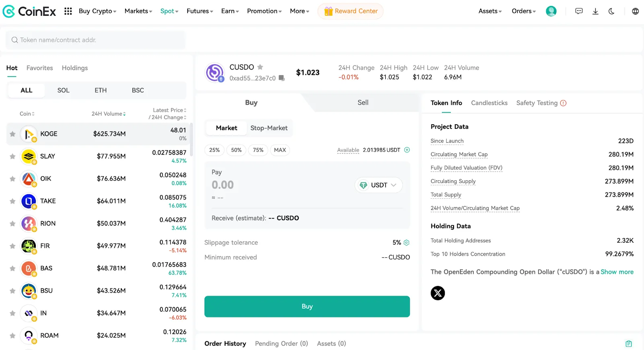Copy the CUSDO contract address
Viewport: 644px width, 350px height.
point(282,78)
